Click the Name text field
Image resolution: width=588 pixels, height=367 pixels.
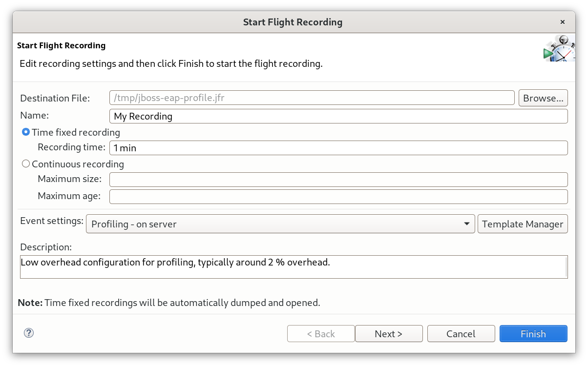(x=338, y=116)
